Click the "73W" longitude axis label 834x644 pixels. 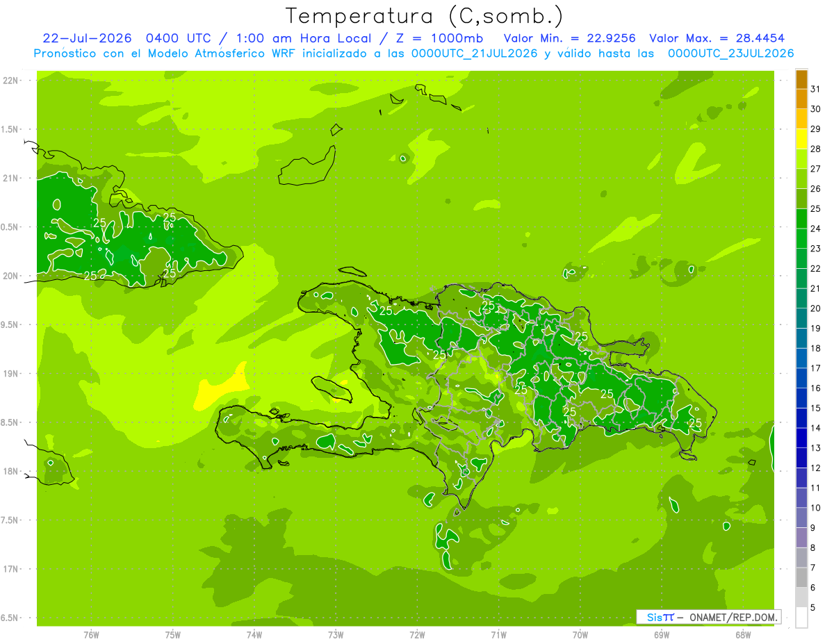click(x=336, y=634)
